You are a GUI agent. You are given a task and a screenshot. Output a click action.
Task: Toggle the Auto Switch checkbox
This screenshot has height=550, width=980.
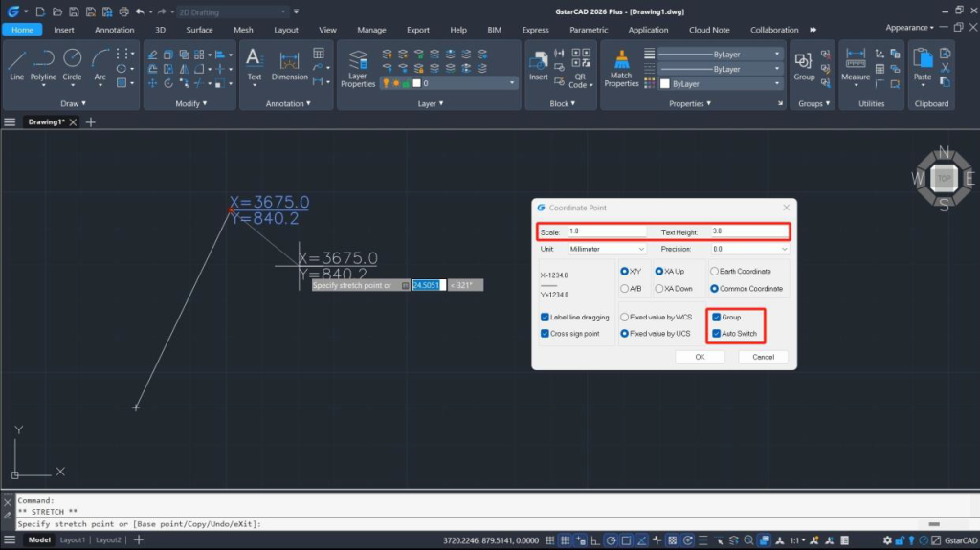[x=717, y=334]
